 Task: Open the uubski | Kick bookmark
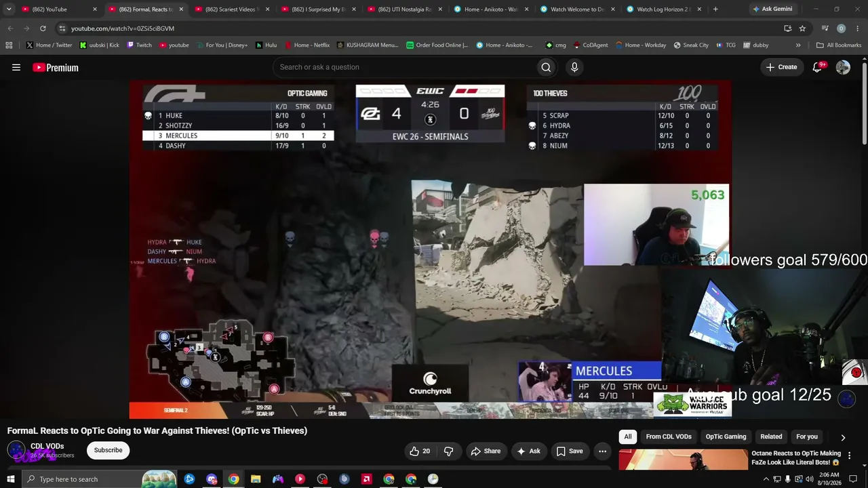(99, 45)
